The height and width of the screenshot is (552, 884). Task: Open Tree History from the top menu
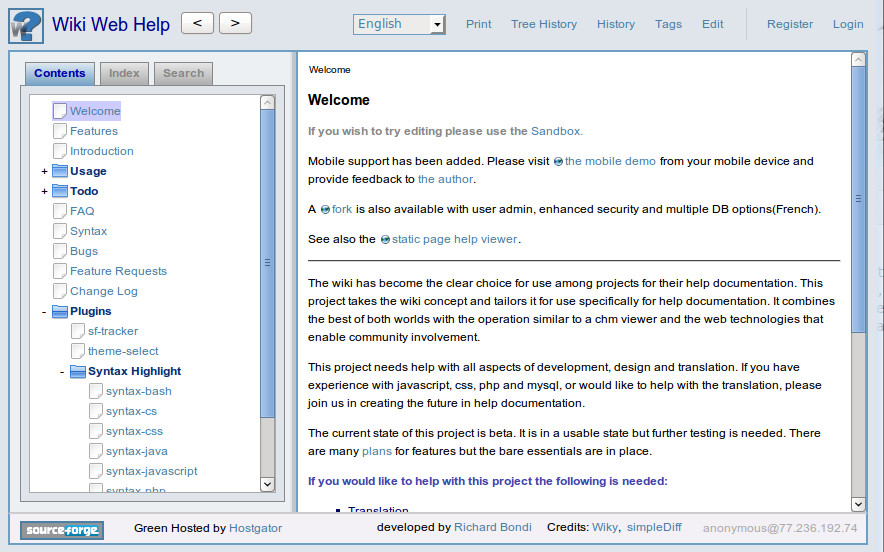click(x=544, y=24)
